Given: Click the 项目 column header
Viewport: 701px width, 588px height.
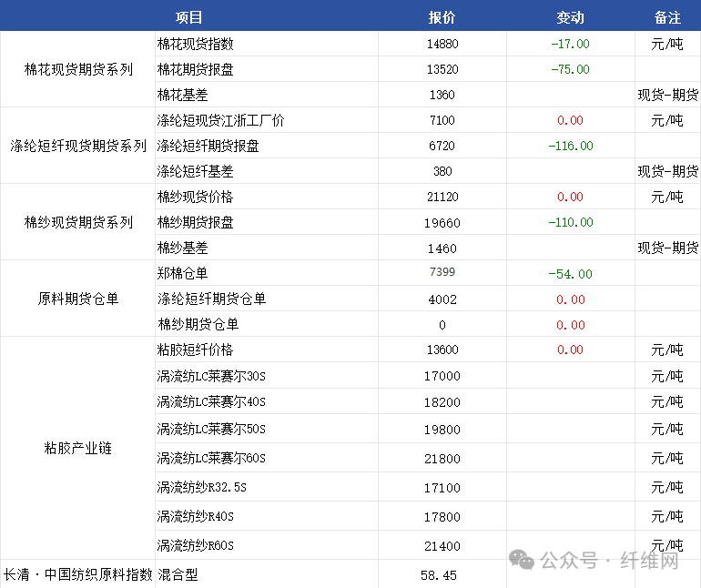Looking at the screenshot, I should point(188,17).
